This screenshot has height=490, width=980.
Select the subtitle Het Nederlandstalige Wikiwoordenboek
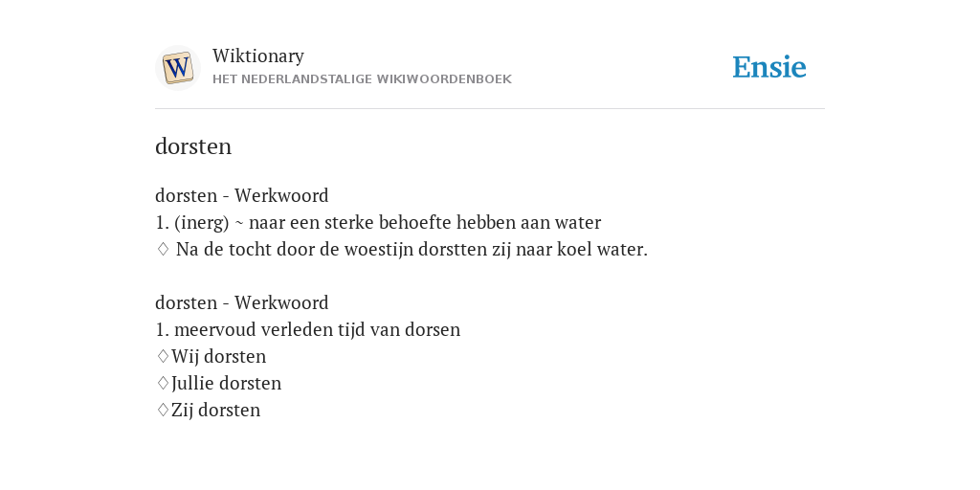pos(362,79)
